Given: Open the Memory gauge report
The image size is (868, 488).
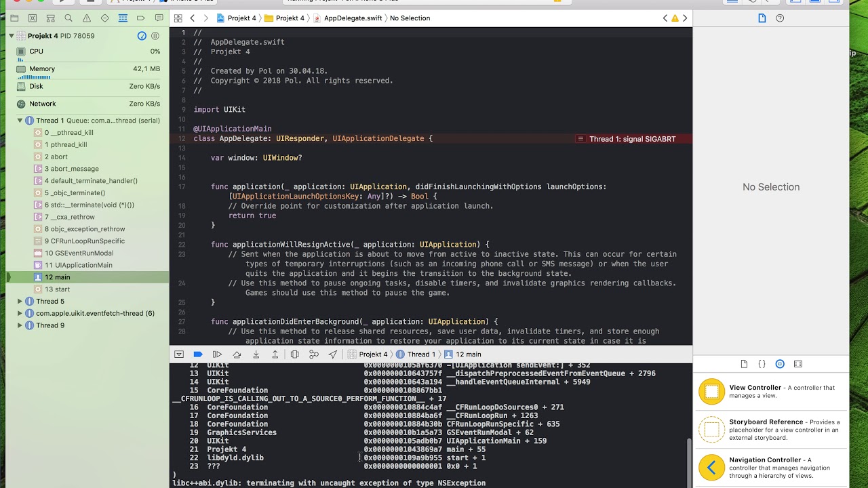Looking at the screenshot, I should coord(88,70).
